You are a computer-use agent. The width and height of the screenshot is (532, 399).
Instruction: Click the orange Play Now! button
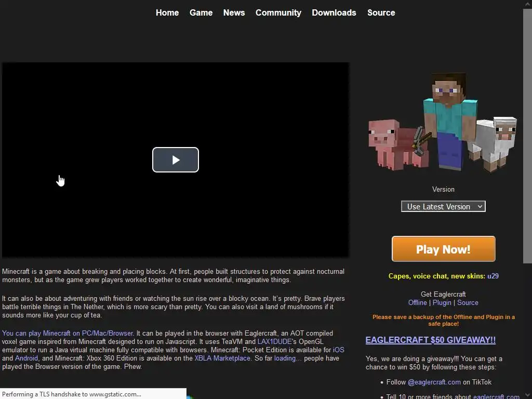[x=444, y=249]
